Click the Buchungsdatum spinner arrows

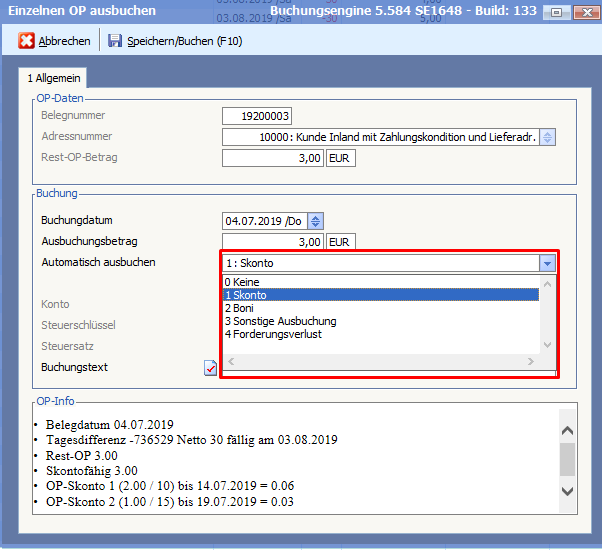tap(316, 221)
